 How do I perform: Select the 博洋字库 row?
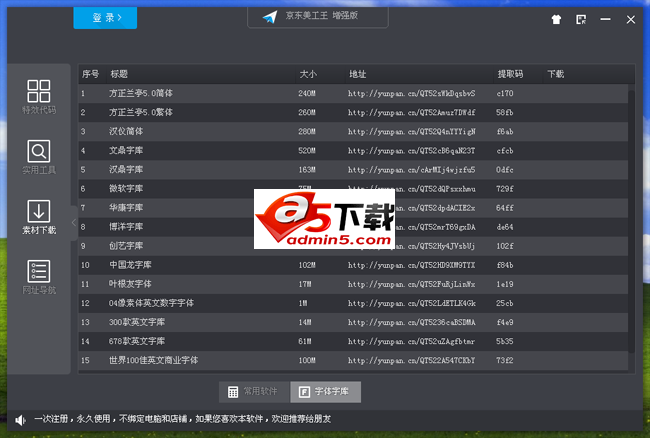(353, 227)
